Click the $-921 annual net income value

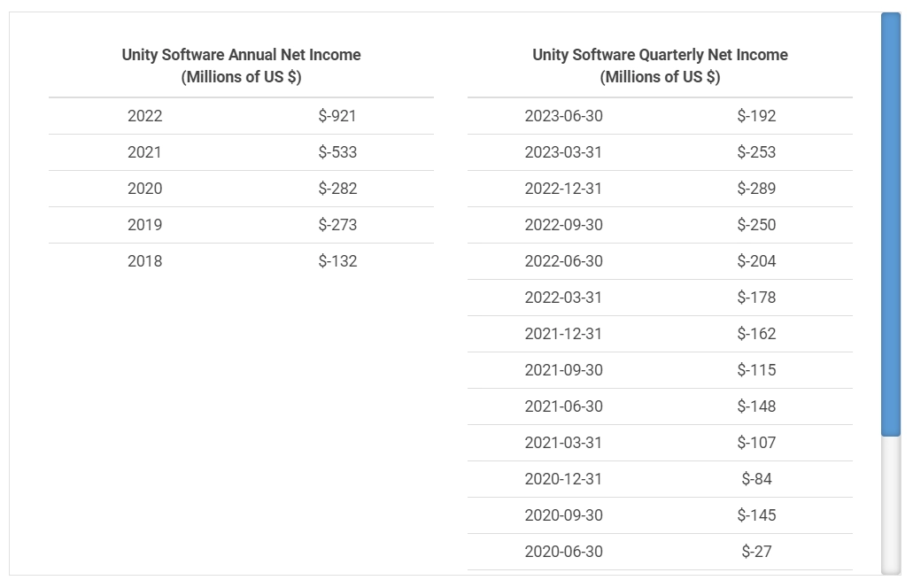pyautogui.click(x=337, y=116)
